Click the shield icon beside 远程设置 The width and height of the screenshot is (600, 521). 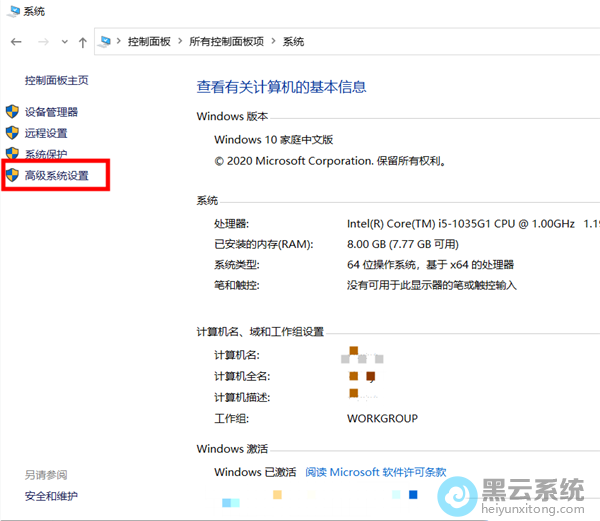pyautogui.click(x=12, y=133)
